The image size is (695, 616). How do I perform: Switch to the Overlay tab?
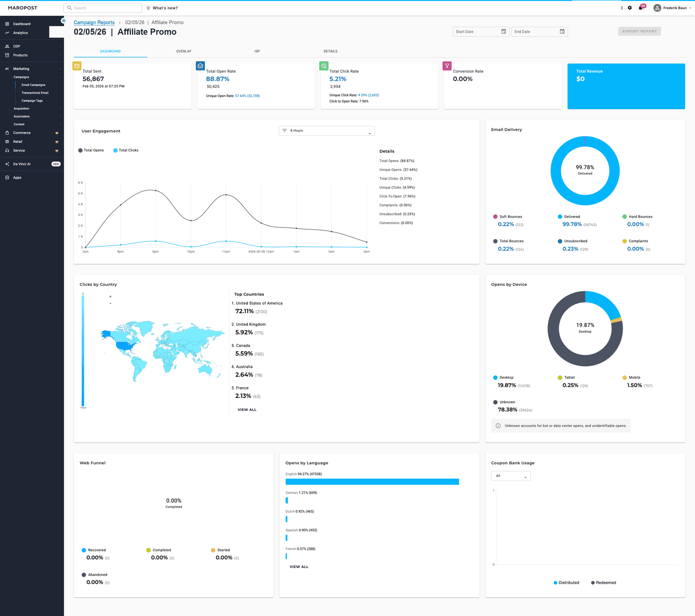point(184,51)
